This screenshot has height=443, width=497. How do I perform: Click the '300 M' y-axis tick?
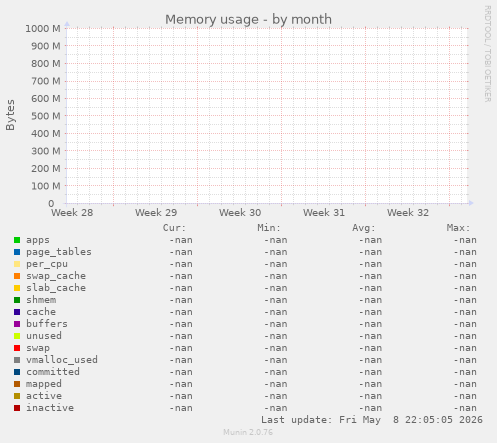point(46,151)
